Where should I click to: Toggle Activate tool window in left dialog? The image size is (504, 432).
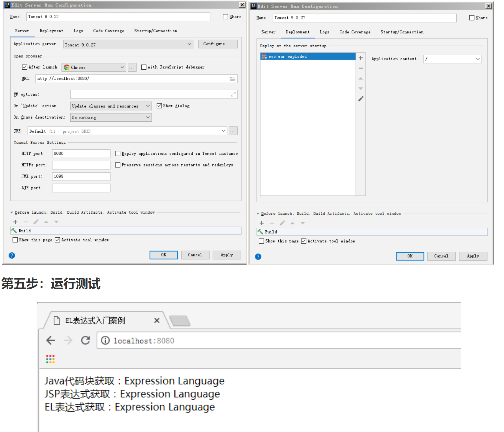click(x=57, y=240)
